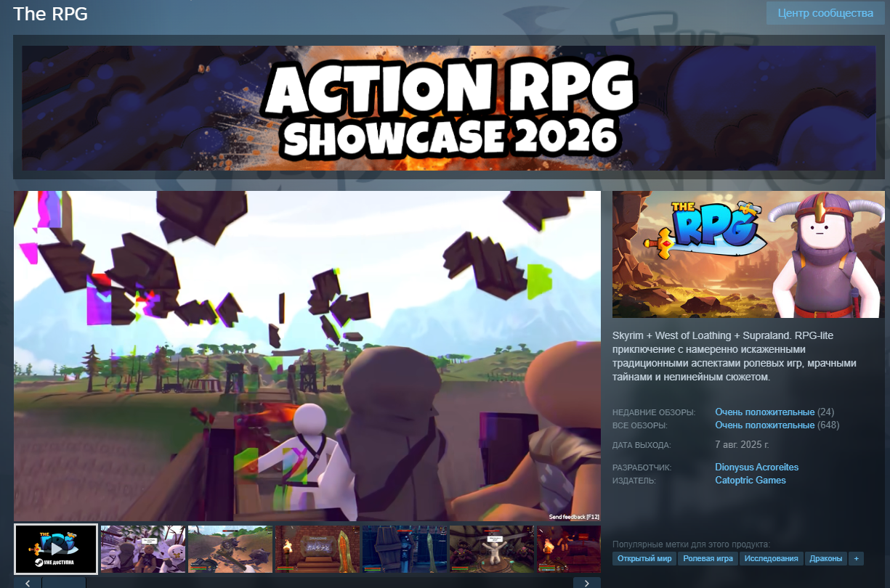Select the Драконы tag
This screenshot has width=890, height=588.
[x=826, y=558]
